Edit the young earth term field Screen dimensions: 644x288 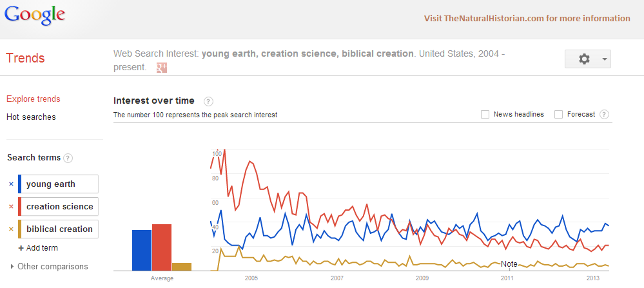61,184
